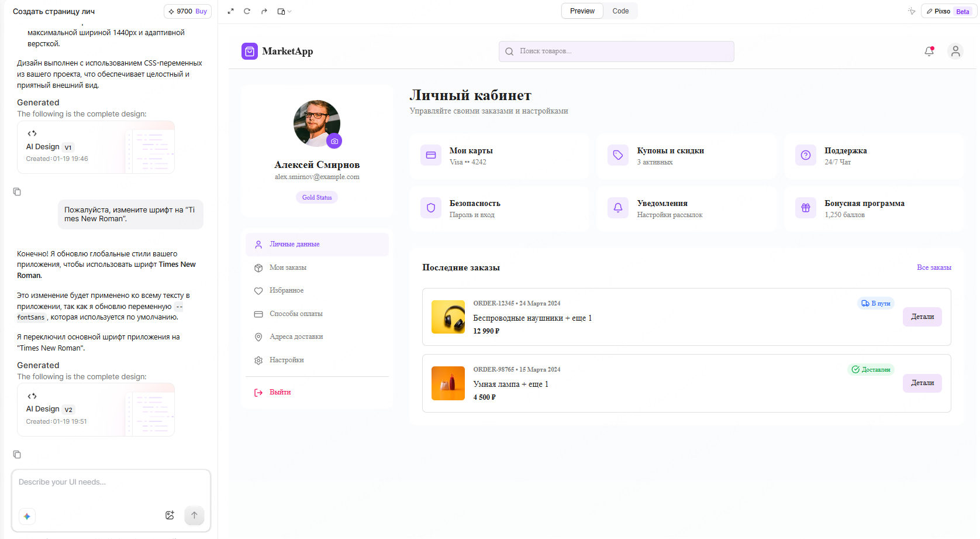Screen dimensions: 980x539
Task: Expand the screenshot options chevron in the toolbar
Action: (x=289, y=11)
